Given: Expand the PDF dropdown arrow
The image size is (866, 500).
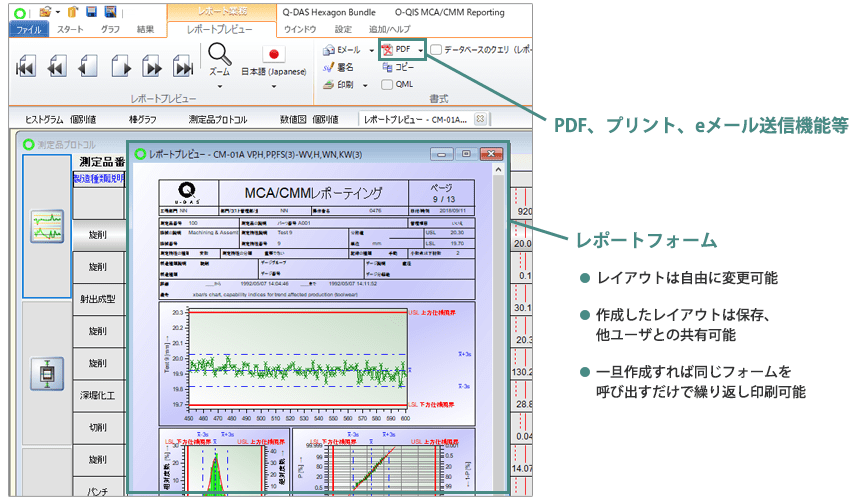Looking at the screenshot, I should click(420, 50).
